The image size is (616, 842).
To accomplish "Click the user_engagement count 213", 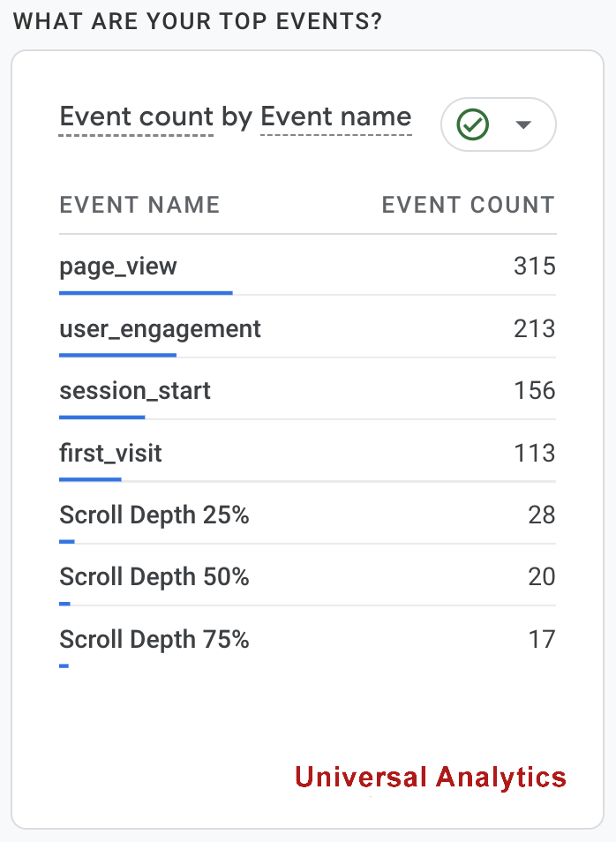I will coord(534,329).
